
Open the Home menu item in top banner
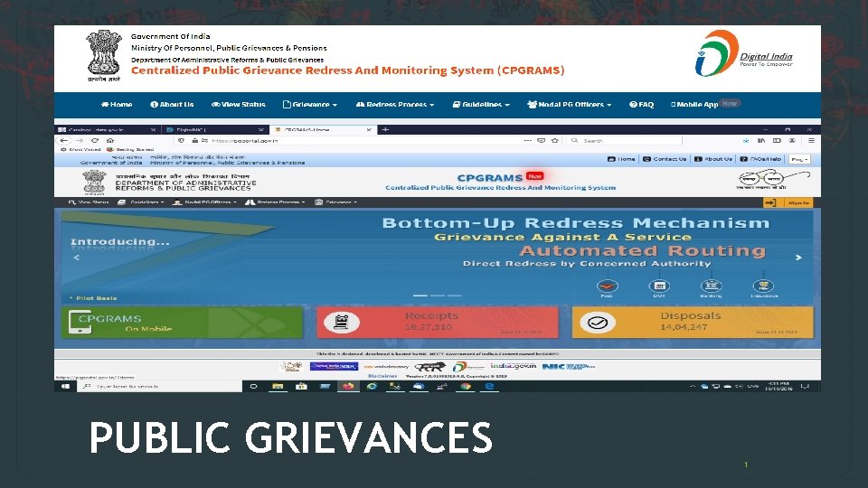click(x=117, y=104)
